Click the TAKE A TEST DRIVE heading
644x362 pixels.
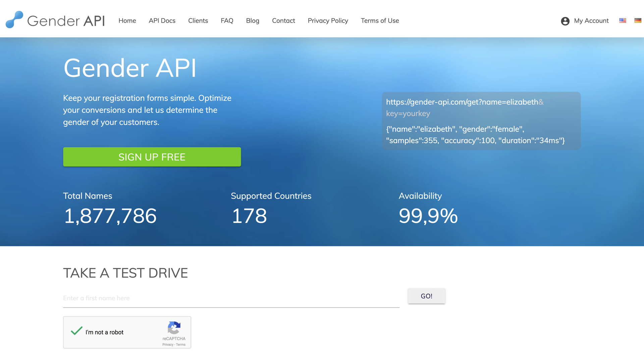point(125,273)
